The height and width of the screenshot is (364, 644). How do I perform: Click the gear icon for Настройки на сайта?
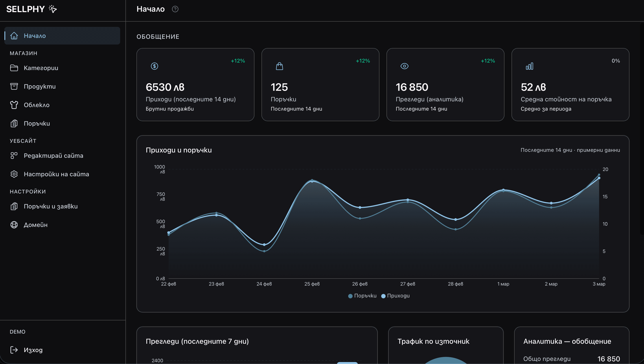tap(14, 174)
